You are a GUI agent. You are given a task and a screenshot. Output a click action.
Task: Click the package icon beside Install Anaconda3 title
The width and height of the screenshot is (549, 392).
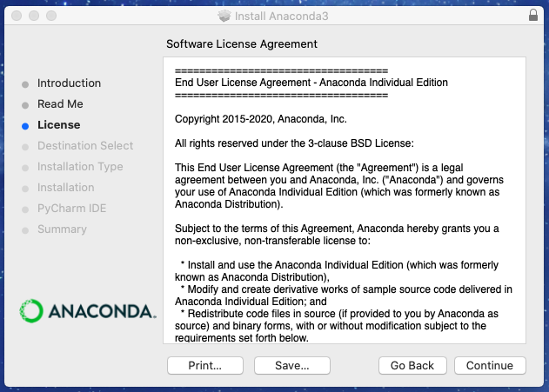coord(224,16)
